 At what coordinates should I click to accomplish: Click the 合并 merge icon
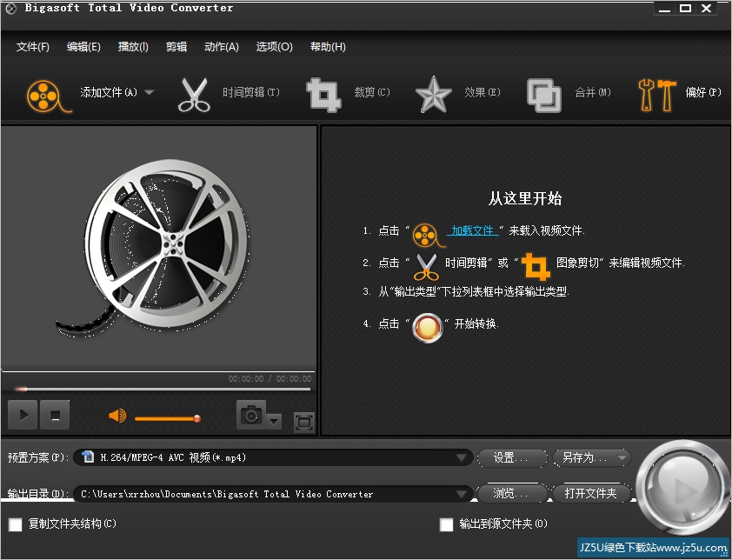pyautogui.click(x=544, y=96)
